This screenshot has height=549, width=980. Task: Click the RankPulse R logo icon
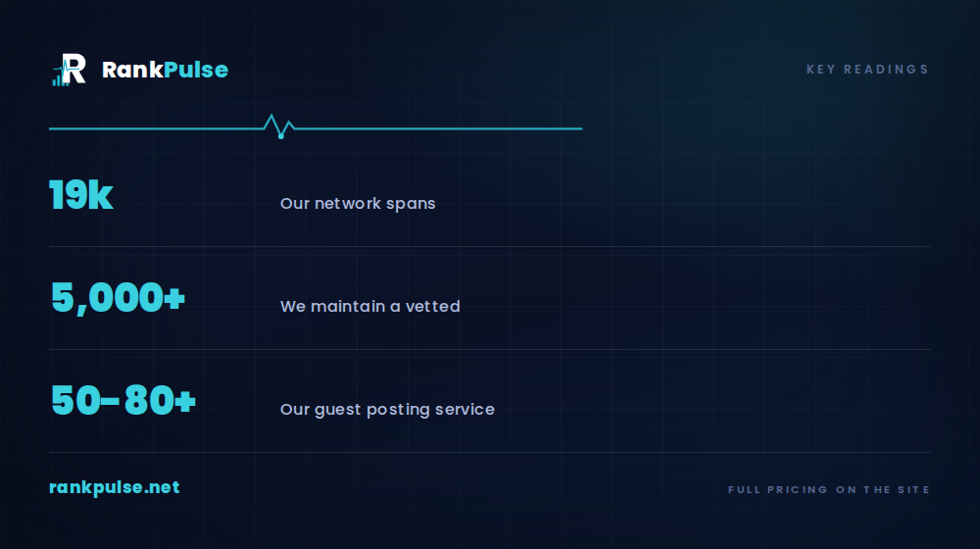tap(69, 70)
